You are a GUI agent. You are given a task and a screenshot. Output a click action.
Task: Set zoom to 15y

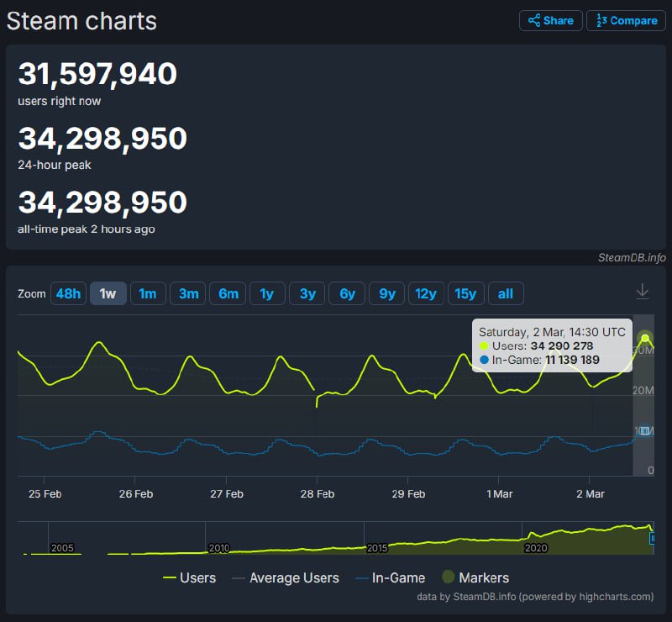(466, 293)
